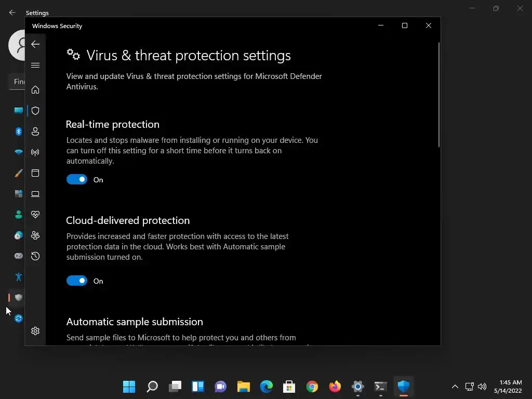Image resolution: width=532 pixels, height=399 pixels.
Task: Open Windows Security settings gear
Action: click(35, 331)
